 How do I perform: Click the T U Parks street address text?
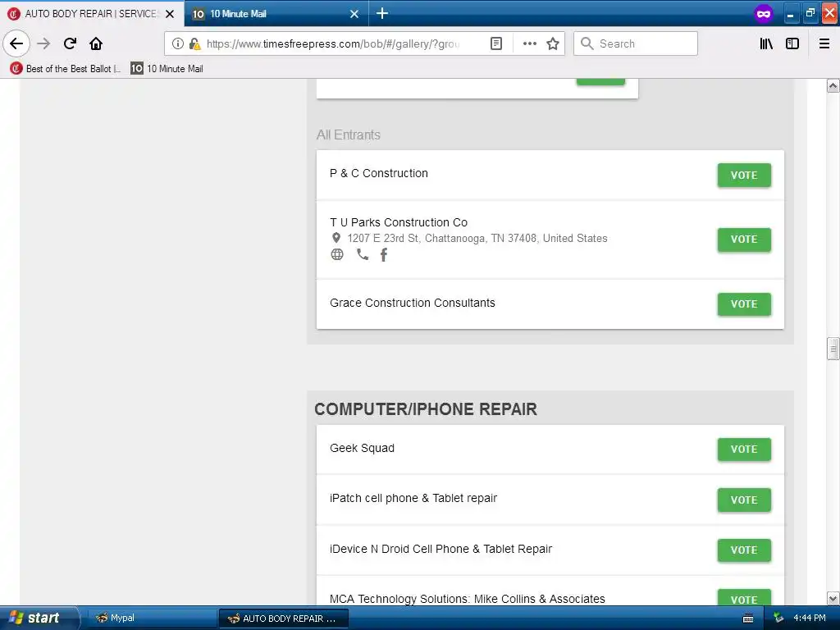(477, 238)
